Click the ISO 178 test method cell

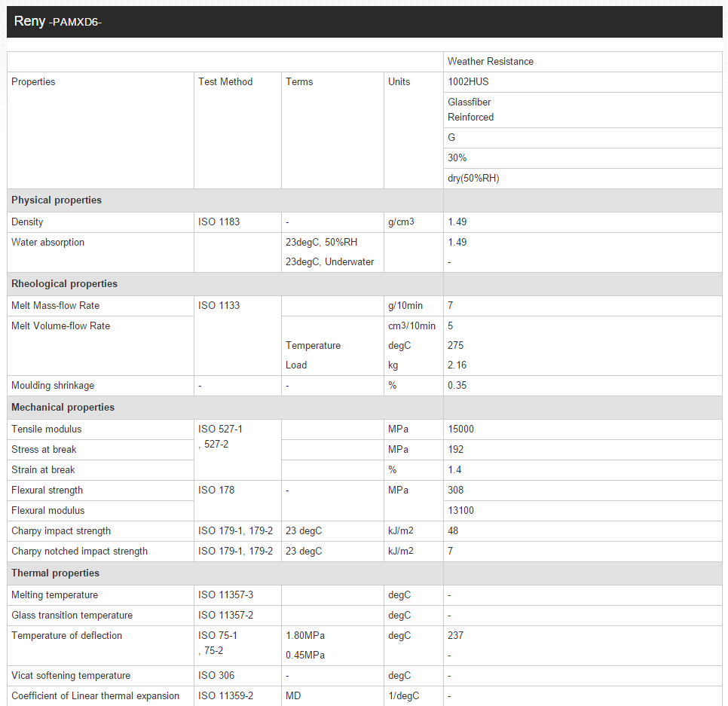point(237,500)
